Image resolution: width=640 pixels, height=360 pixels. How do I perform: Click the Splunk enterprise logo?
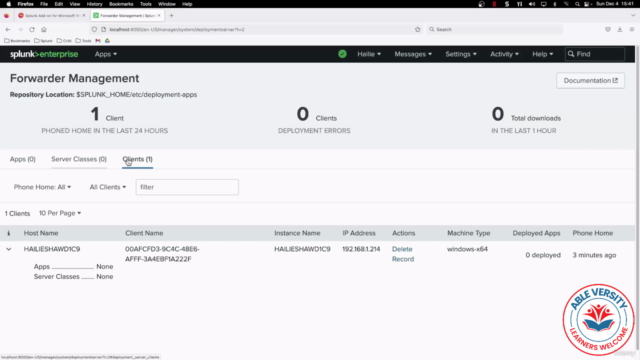point(44,54)
